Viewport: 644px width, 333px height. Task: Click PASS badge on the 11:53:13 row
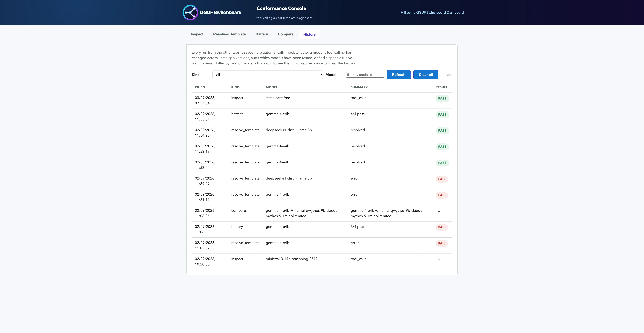[442, 147]
